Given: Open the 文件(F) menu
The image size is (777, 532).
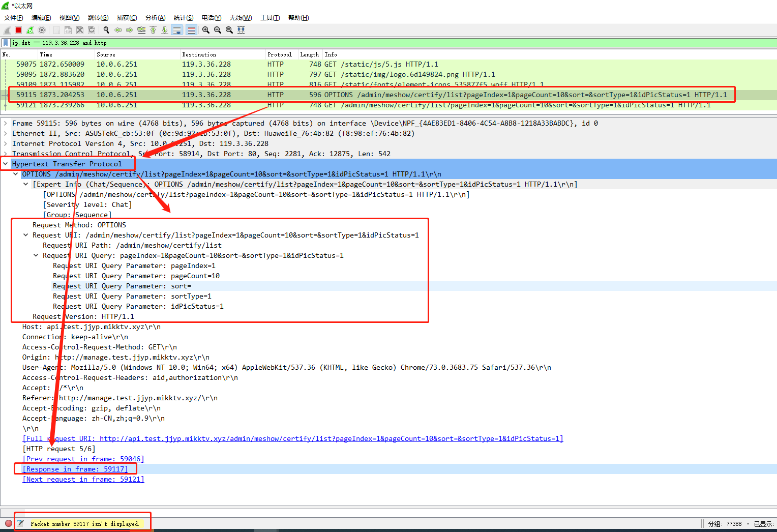Looking at the screenshot, I should pos(14,18).
